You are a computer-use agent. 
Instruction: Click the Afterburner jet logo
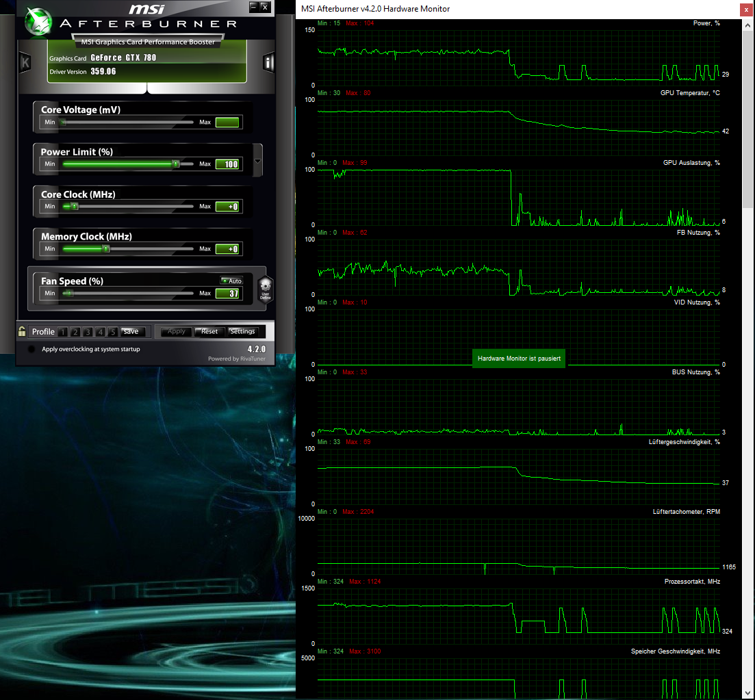[x=38, y=22]
